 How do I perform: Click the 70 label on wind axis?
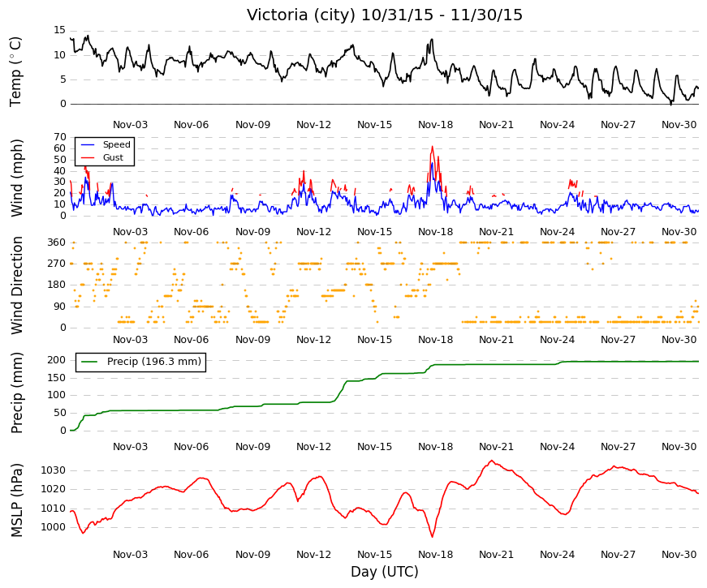(x=60, y=137)
